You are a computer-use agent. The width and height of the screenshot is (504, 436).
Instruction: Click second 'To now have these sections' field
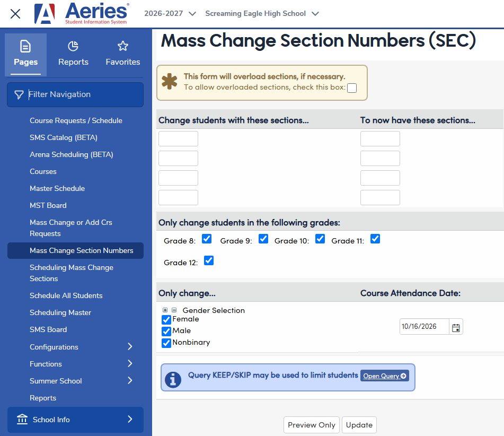click(x=380, y=158)
